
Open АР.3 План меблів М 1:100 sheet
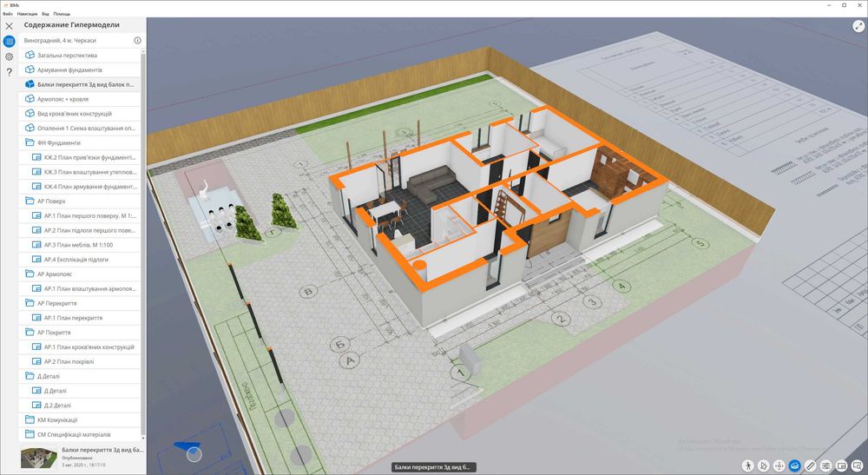click(x=82, y=245)
